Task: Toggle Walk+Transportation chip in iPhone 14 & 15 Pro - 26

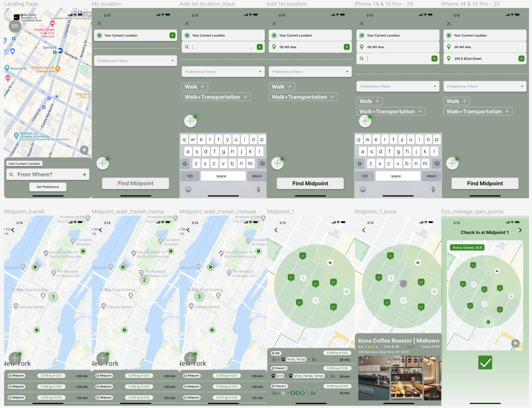Action: click(391, 111)
